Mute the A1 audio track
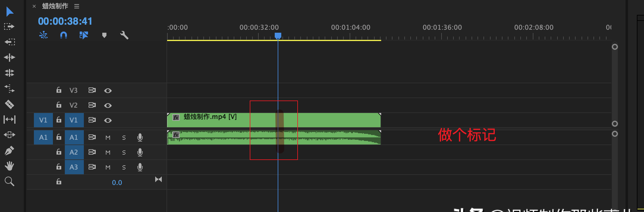 coord(108,137)
